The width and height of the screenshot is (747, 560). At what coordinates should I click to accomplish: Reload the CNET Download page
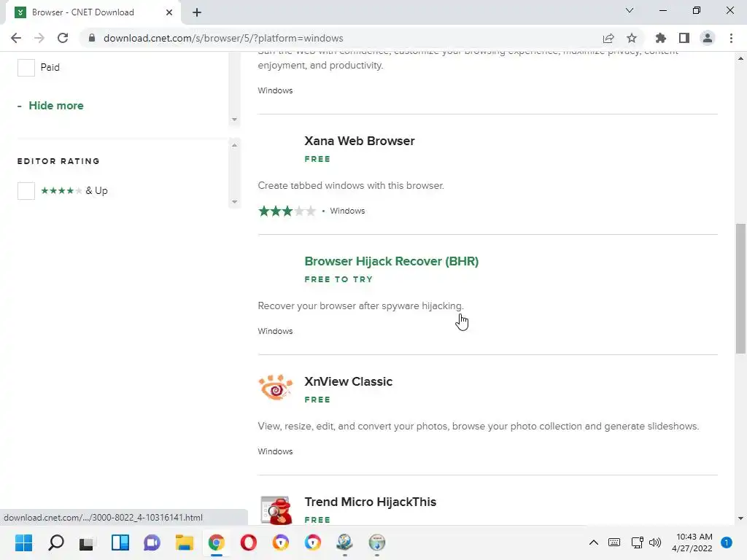(63, 38)
